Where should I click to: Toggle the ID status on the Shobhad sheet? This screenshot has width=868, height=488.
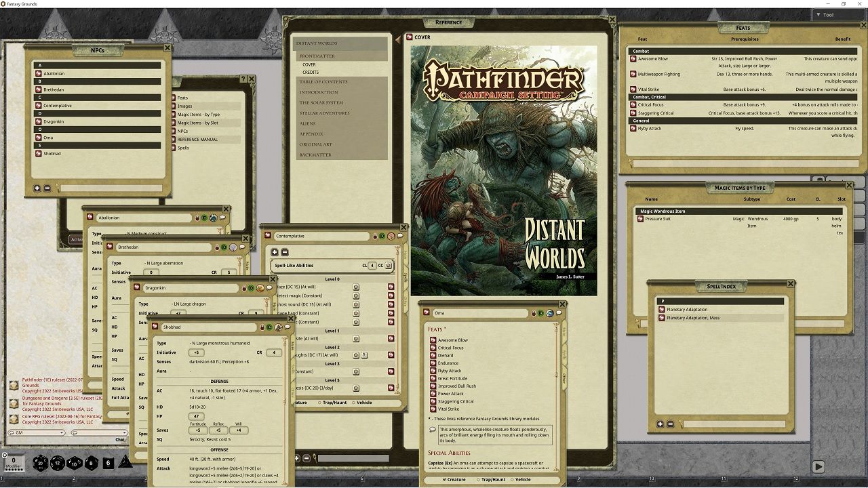point(269,327)
